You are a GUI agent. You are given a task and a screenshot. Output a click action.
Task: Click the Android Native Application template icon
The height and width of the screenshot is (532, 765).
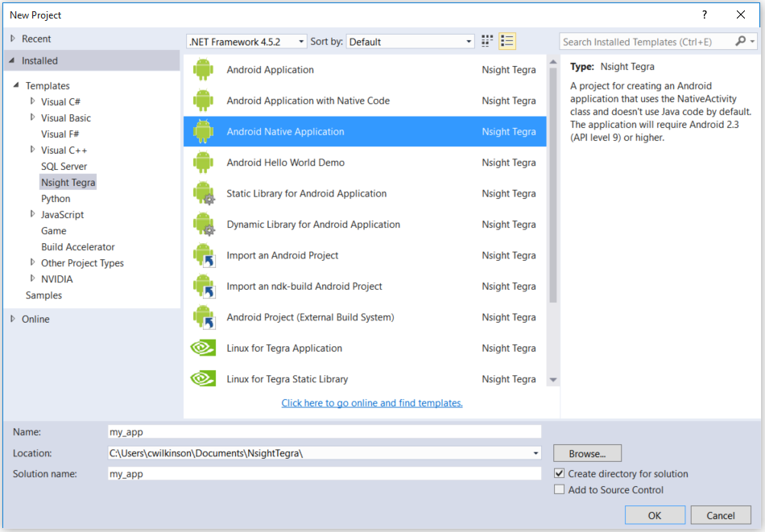click(203, 132)
